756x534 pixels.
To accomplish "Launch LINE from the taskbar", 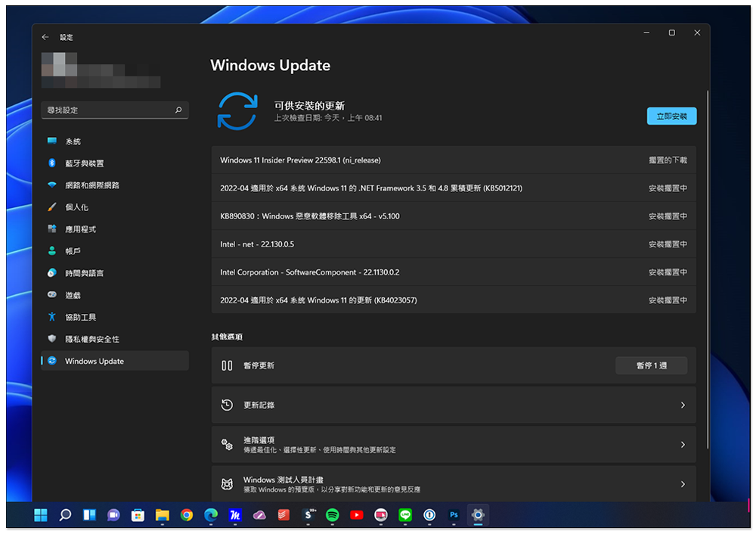I will coord(405,515).
